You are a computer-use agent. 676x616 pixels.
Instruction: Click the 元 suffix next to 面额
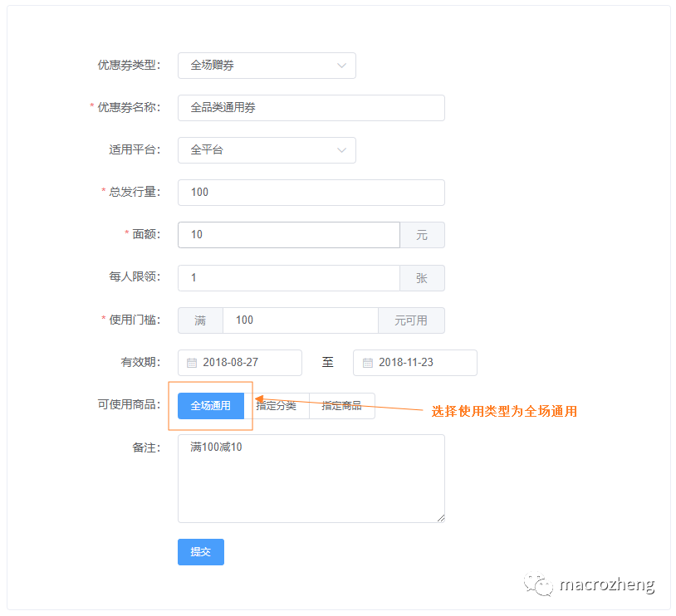click(x=422, y=235)
